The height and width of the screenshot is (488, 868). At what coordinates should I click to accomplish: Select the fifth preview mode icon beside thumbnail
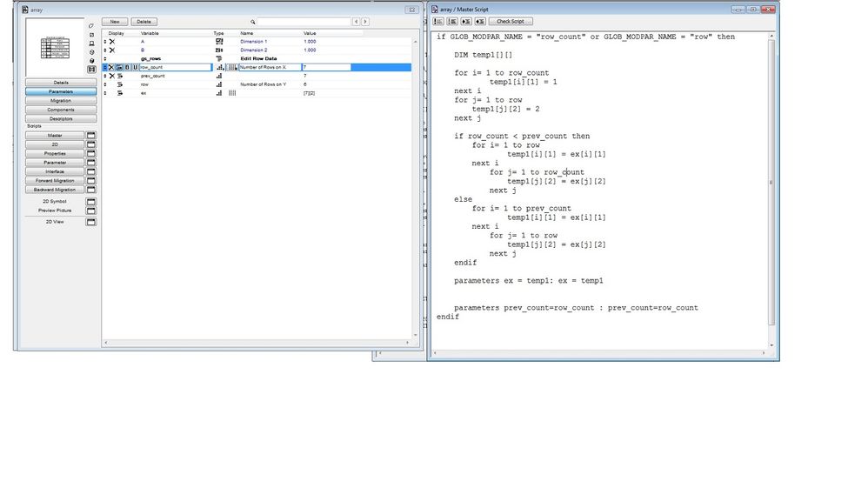91,60
